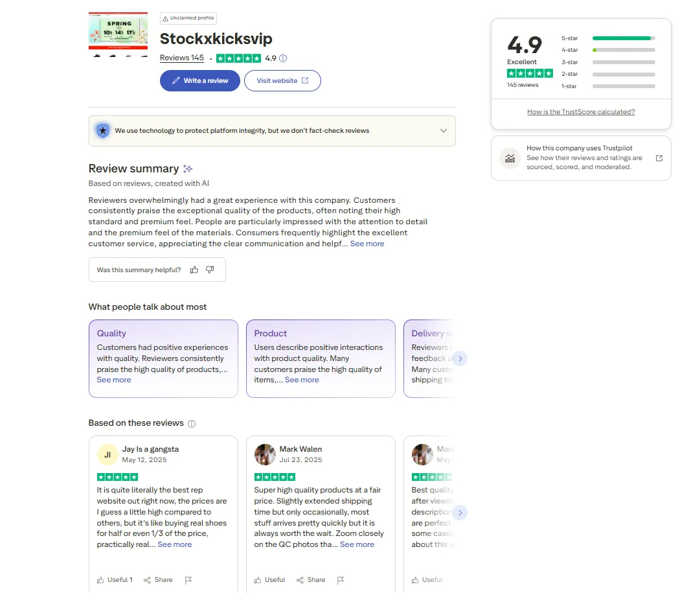
Task: Click info icon next to Based on these reviews
Action: coord(192,424)
